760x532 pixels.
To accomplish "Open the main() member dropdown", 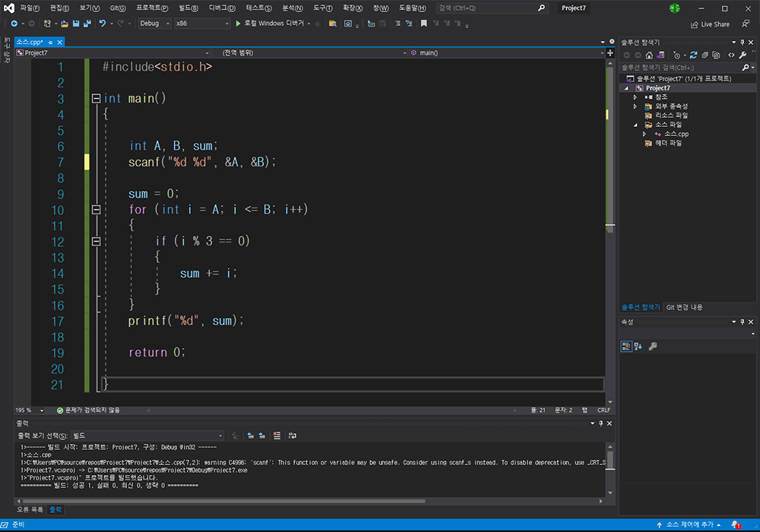I will coord(507,52).
